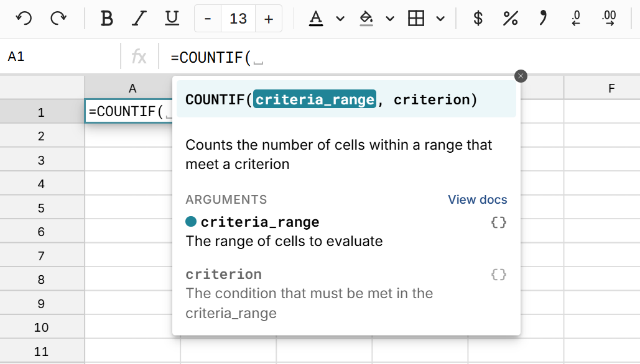Decrease font size with minus button
This screenshot has height=364, width=640.
tap(208, 19)
